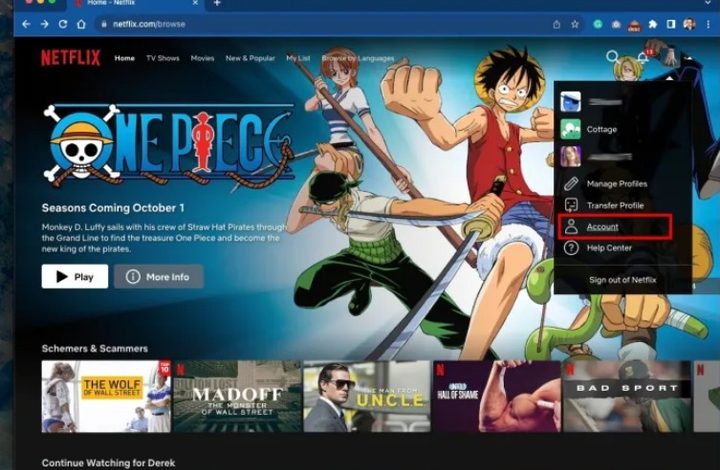
Task: Click the browser home icon
Action: [81, 24]
